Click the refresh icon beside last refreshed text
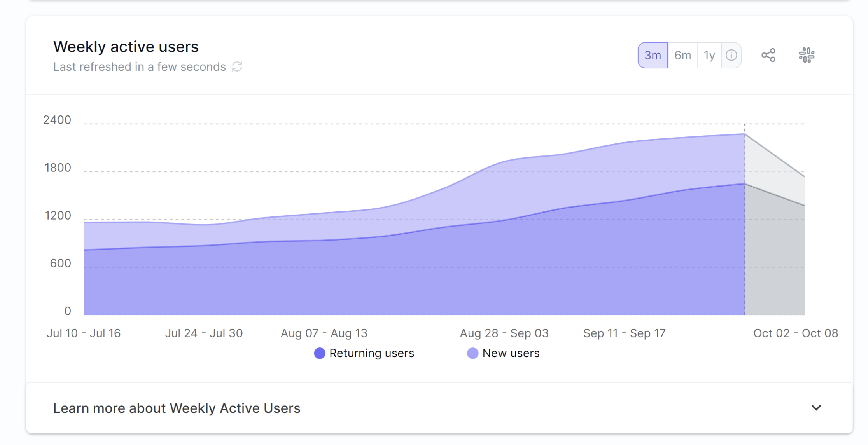The width and height of the screenshot is (868, 445). coord(237,67)
